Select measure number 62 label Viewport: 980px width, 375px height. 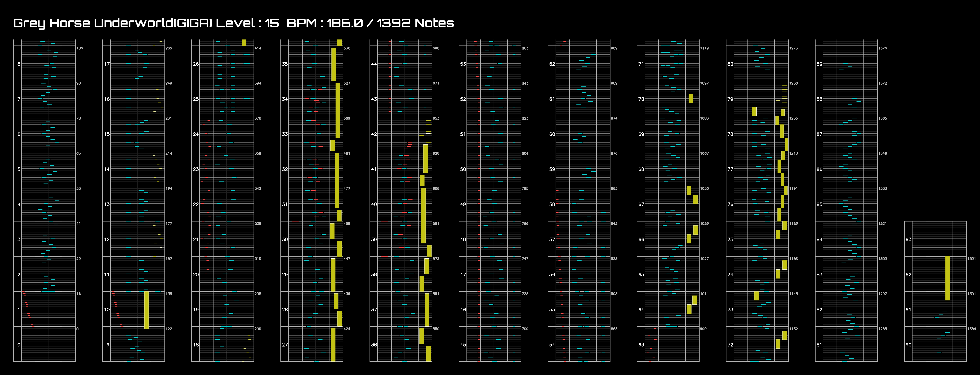552,64
